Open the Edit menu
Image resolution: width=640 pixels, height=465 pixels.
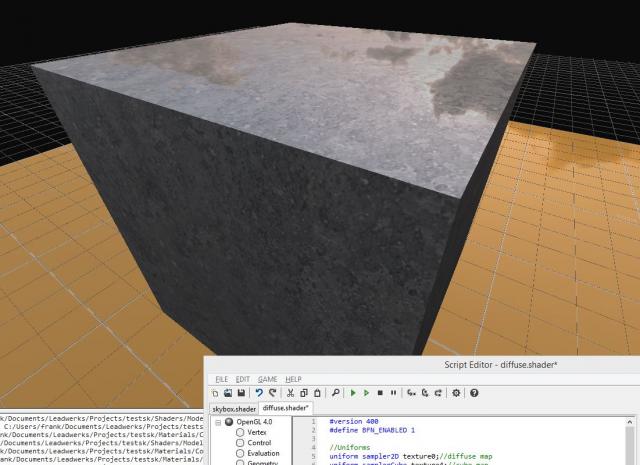(x=243, y=379)
